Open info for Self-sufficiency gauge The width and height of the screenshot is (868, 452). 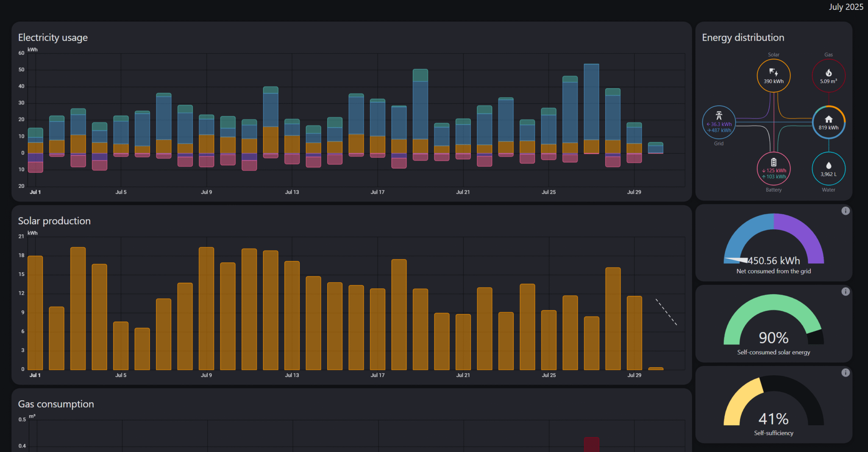(x=846, y=372)
